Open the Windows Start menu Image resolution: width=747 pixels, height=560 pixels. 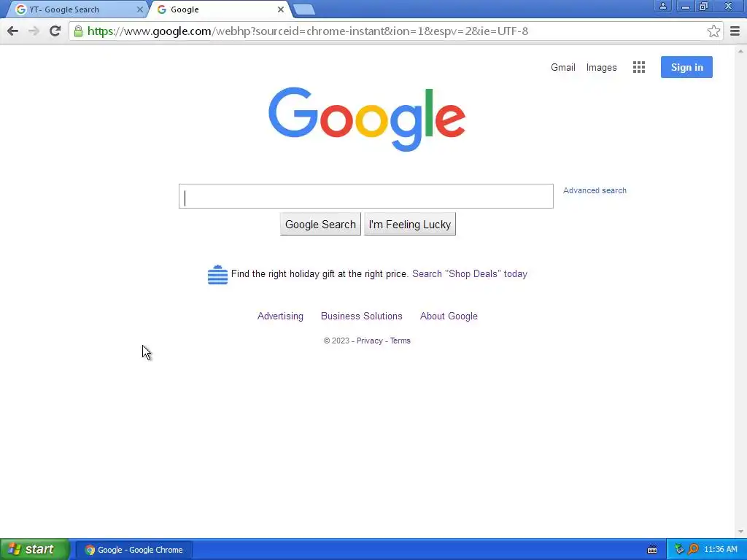34,550
